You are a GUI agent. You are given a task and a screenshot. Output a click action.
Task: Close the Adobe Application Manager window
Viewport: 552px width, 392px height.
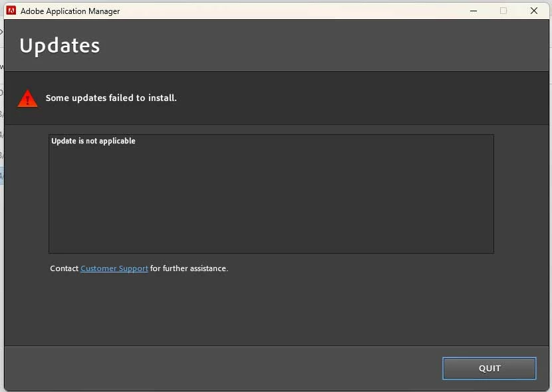(533, 11)
